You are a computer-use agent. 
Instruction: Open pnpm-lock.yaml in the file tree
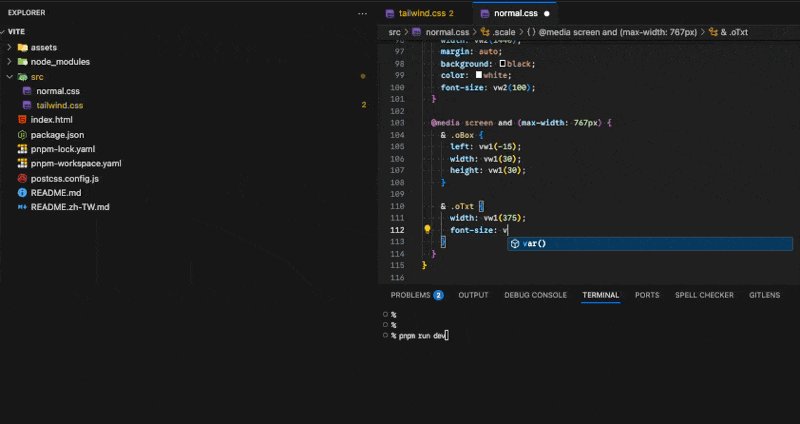[63, 149]
